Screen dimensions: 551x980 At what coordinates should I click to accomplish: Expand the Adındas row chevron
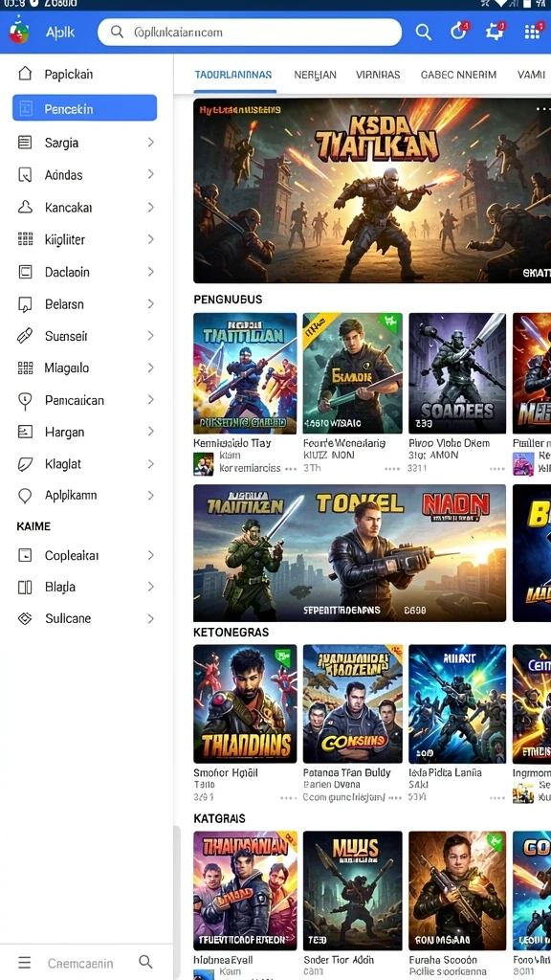point(150,174)
